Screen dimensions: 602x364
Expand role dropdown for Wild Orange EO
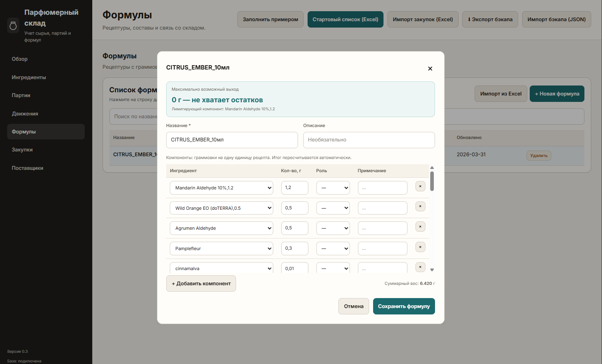(333, 208)
